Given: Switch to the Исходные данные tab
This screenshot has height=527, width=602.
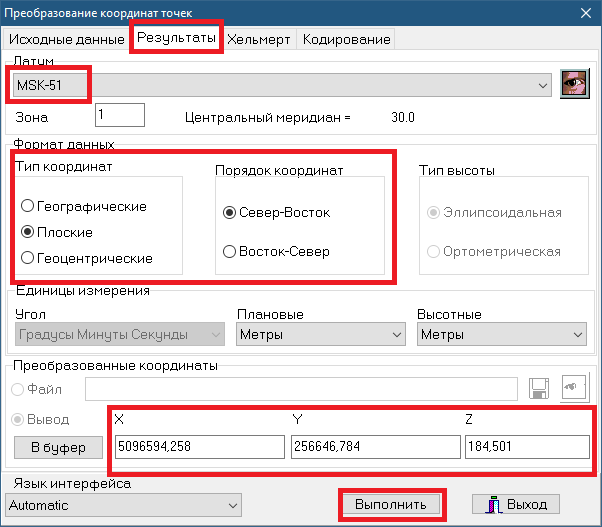Looking at the screenshot, I should click(x=65, y=38).
